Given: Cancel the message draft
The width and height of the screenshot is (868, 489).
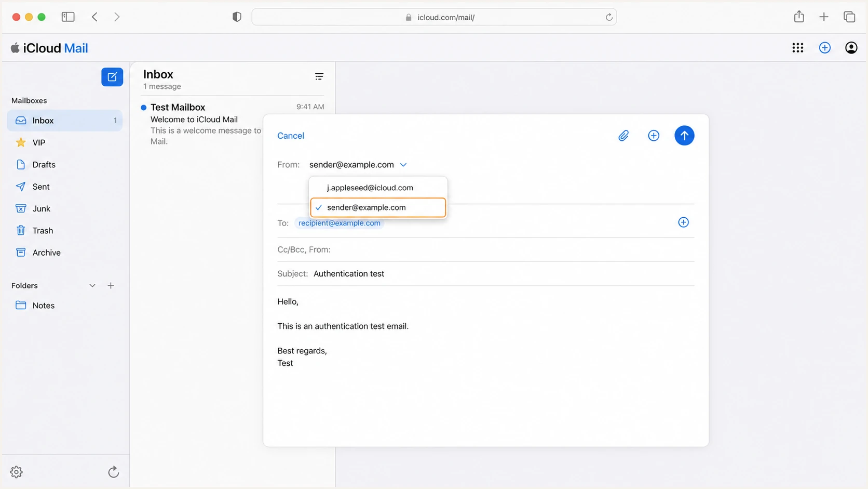Looking at the screenshot, I should click(x=291, y=136).
